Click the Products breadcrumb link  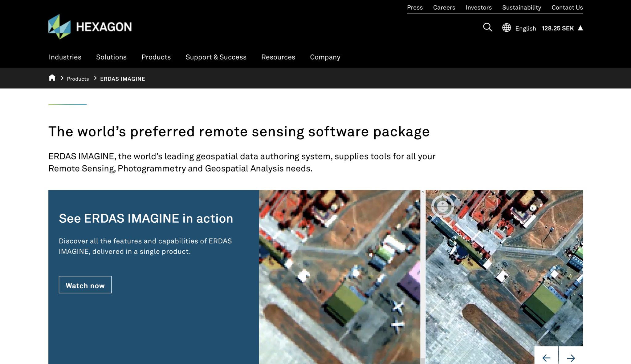coord(78,79)
